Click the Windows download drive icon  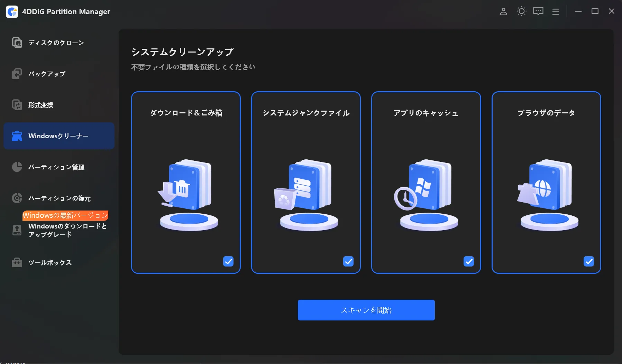(x=17, y=230)
